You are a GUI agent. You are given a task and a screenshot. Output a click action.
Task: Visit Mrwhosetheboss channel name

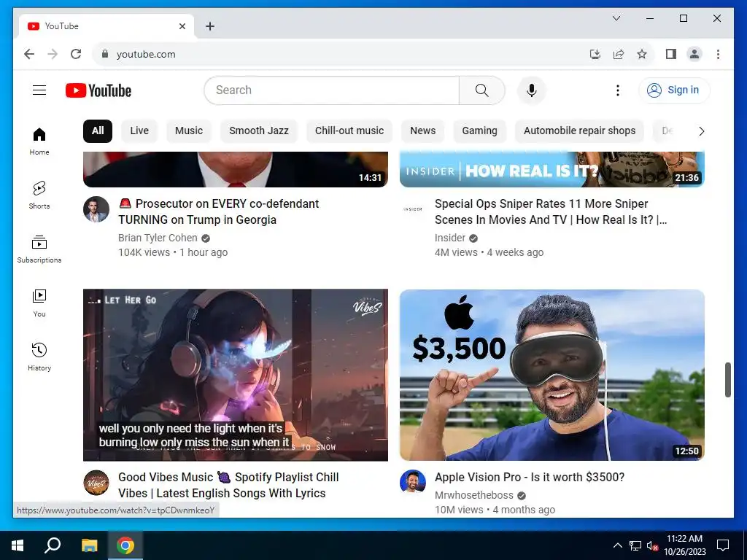coord(474,495)
